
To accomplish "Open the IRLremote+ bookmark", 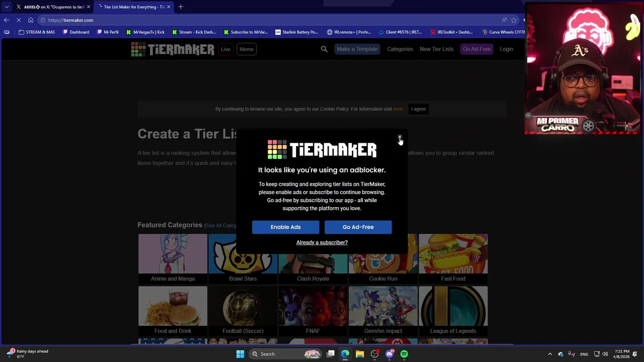I will (x=349, y=32).
